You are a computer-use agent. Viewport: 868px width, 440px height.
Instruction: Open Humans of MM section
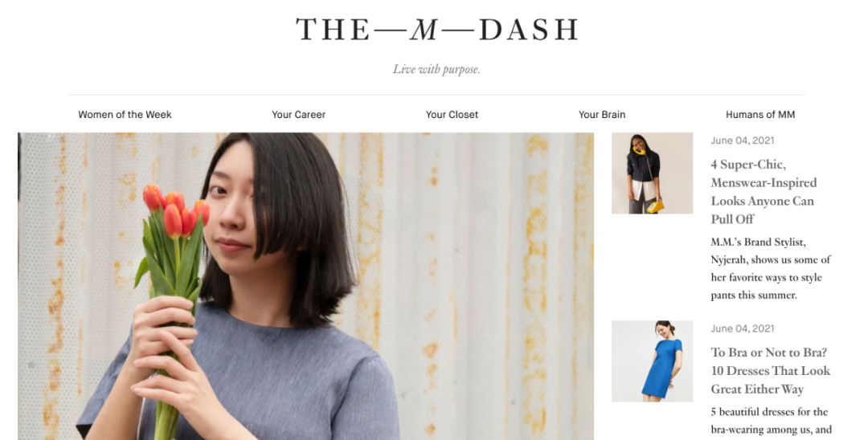click(x=760, y=115)
